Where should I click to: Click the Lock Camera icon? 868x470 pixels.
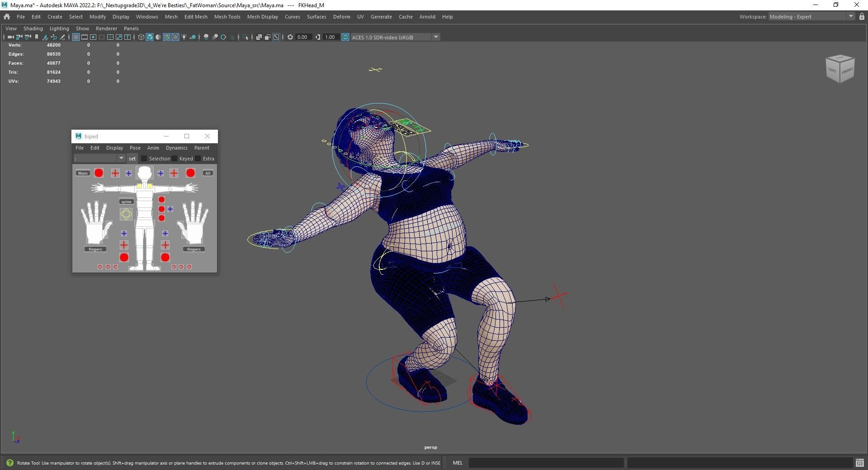point(19,37)
